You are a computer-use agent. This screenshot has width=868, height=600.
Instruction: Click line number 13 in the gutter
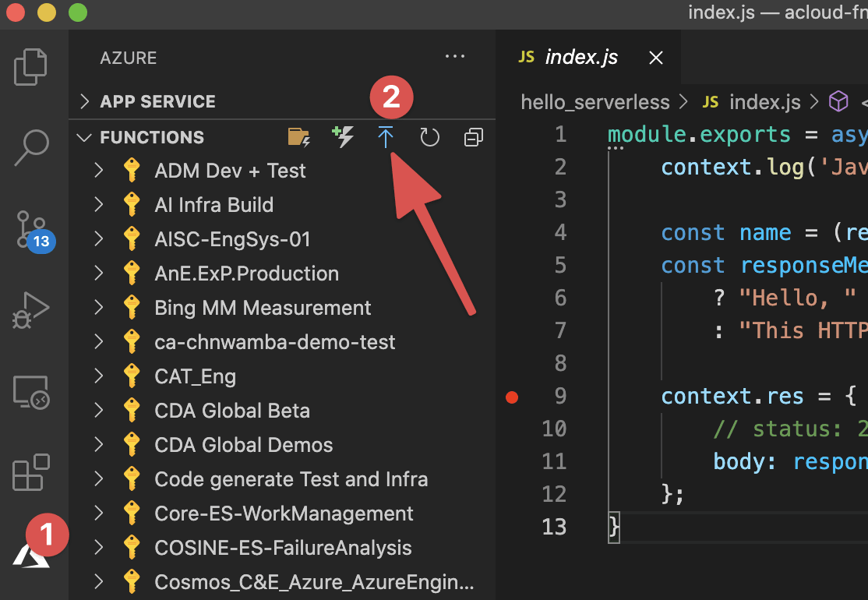click(554, 527)
